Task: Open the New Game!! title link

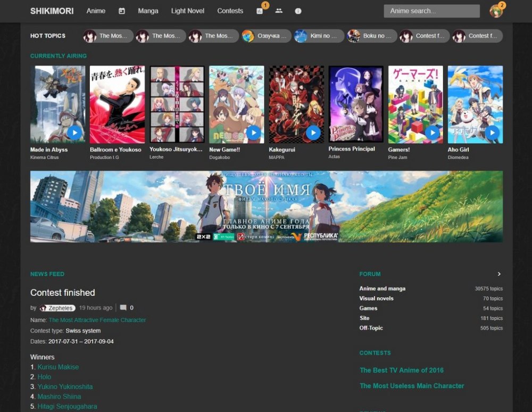Action: pos(225,150)
